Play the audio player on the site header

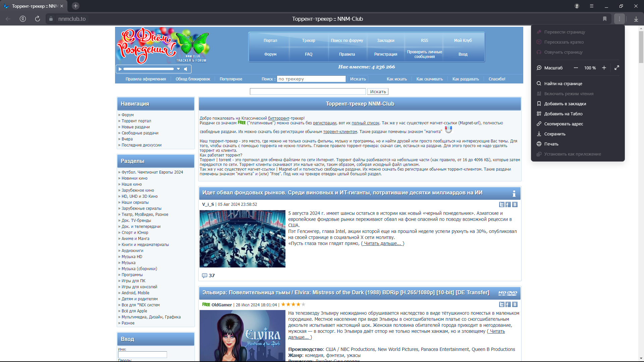point(120,69)
